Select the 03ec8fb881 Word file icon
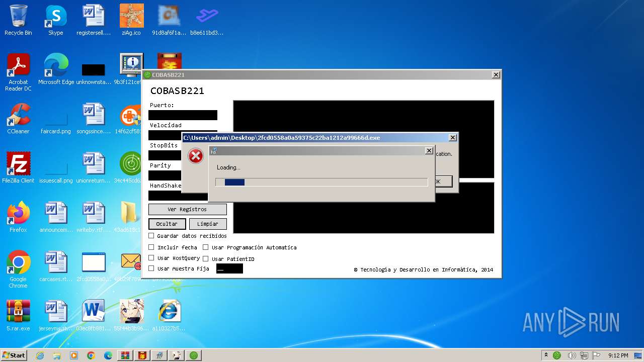The height and width of the screenshot is (362, 644). 94,315
